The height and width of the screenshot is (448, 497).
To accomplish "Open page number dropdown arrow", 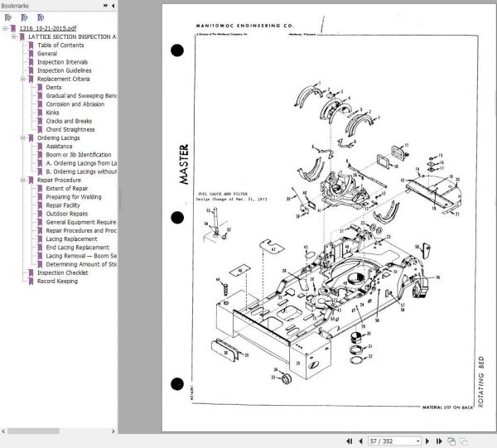I will (417, 441).
